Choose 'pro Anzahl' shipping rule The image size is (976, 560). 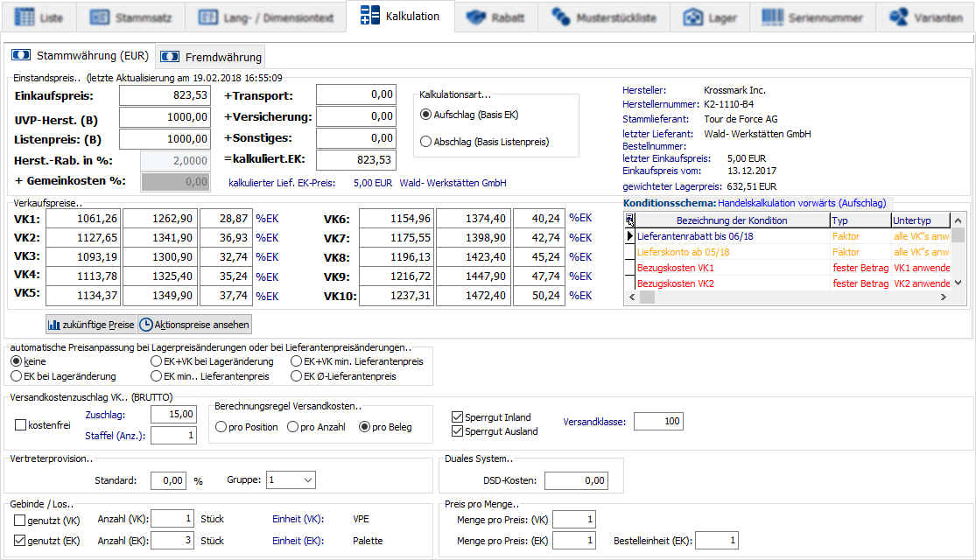coord(292,427)
